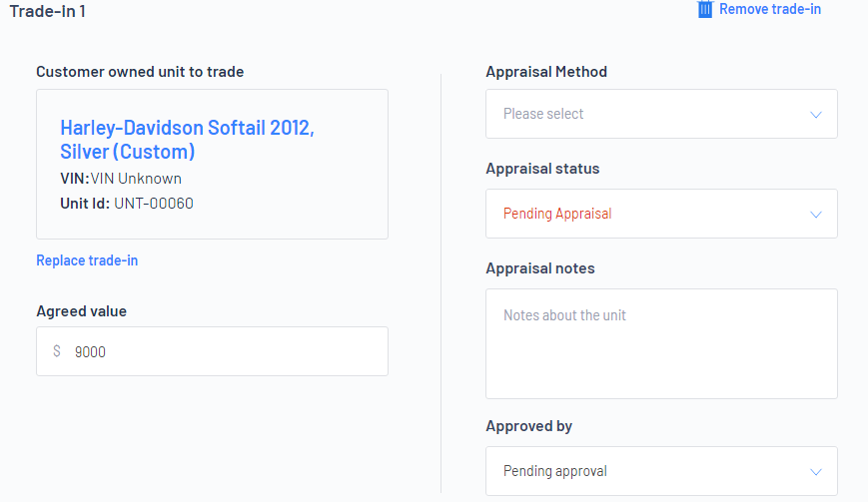Viewport: 868px width, 502px height.
Task: Click the chevron arrow of Appraisal Method
Action: [815, 115]
